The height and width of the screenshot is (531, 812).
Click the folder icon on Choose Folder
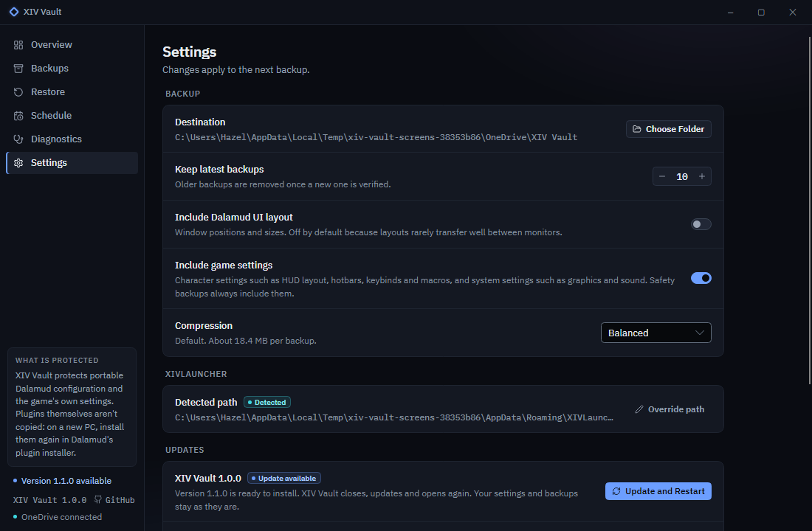pos(637,129)
